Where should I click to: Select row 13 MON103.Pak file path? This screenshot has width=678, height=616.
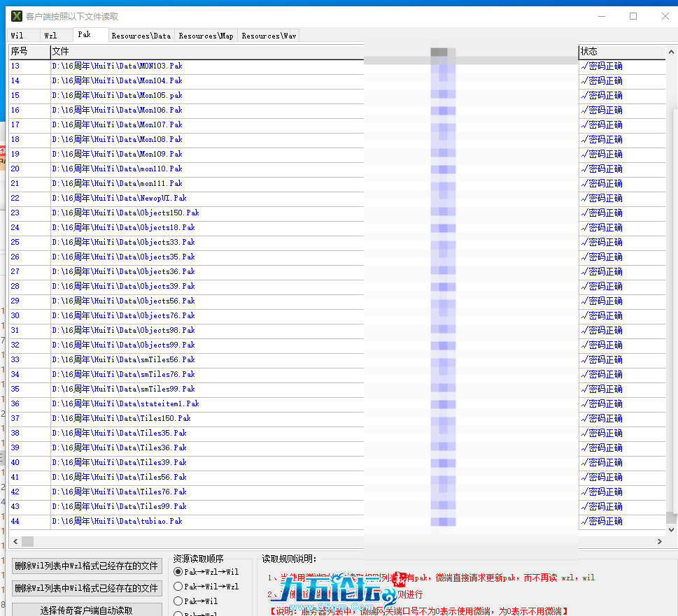[x=117, y=66]
